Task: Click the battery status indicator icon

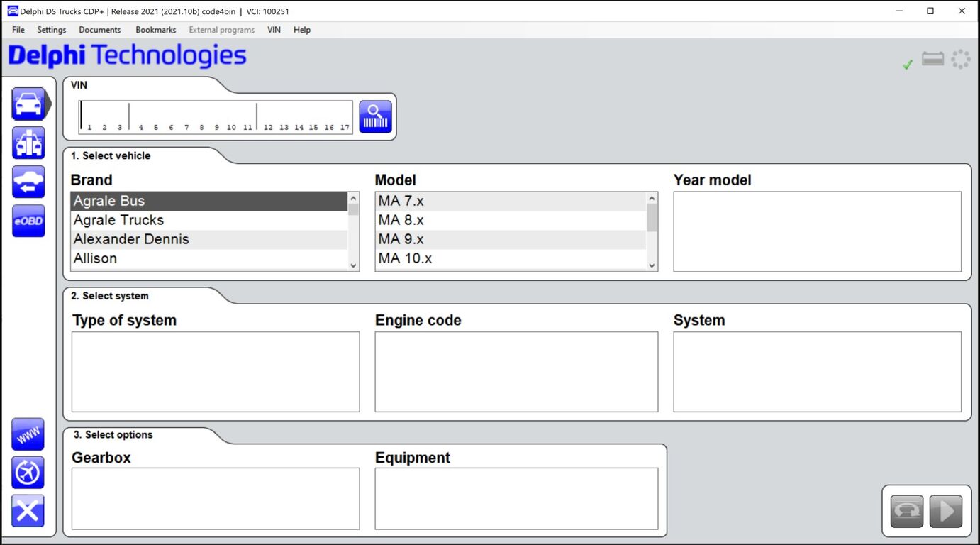Action: [933, 60]
